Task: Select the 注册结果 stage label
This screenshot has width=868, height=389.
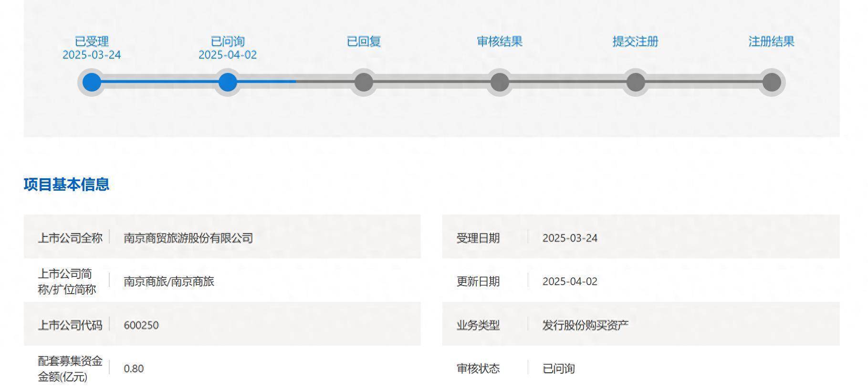Action: click(771, 41)
